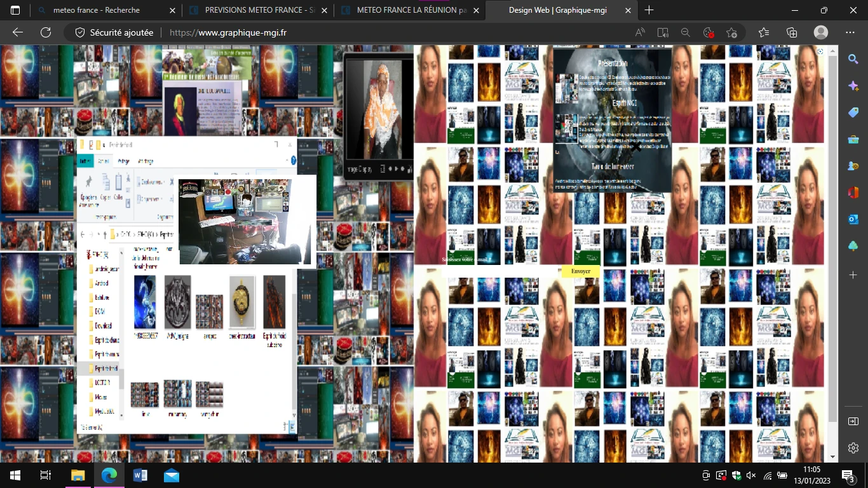Click the yellow Envoyer button
868x488 pixels.
[580, 271]
